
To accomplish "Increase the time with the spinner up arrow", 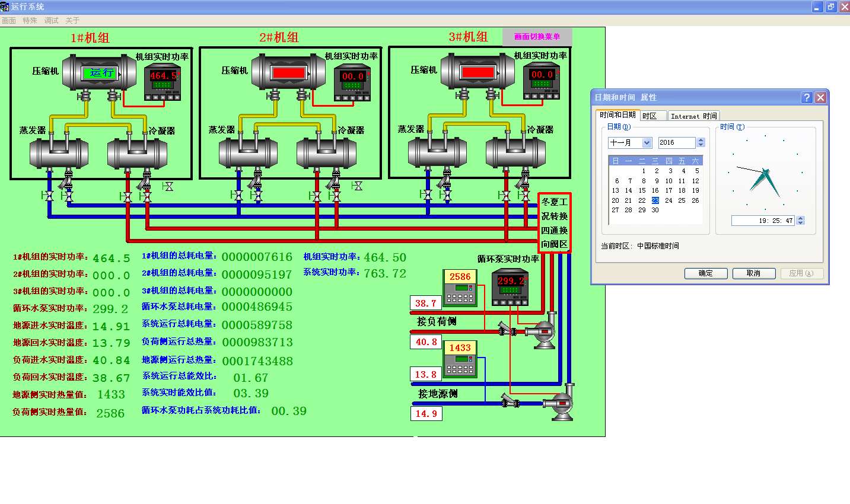I will pyautogui.click(x=801, y=218).
